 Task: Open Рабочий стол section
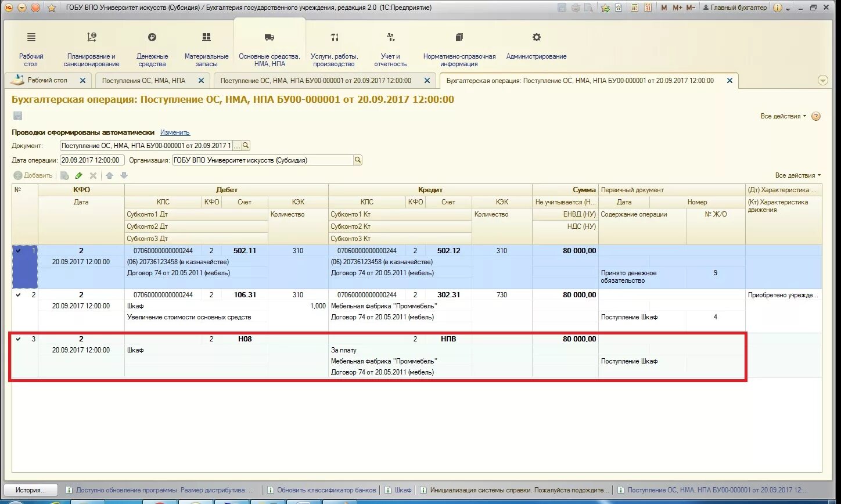(x=31, y=49)
